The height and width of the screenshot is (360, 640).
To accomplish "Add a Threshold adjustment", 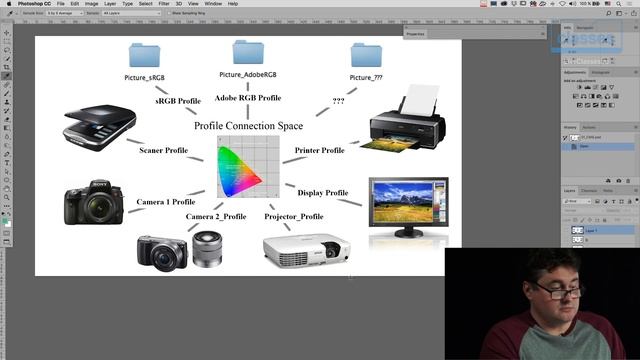I will pyautogui.click(x=596, y=105).
